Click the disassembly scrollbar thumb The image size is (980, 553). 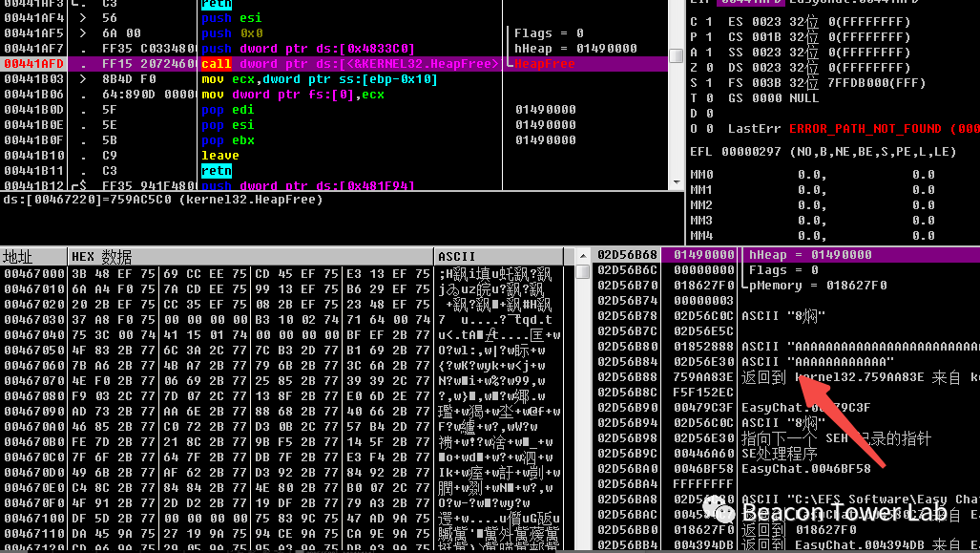(x=677, y=55)
